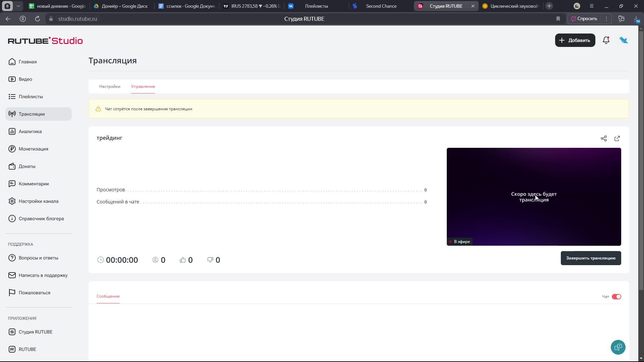Open Спросить options three-dot menu

pos(606,19)
